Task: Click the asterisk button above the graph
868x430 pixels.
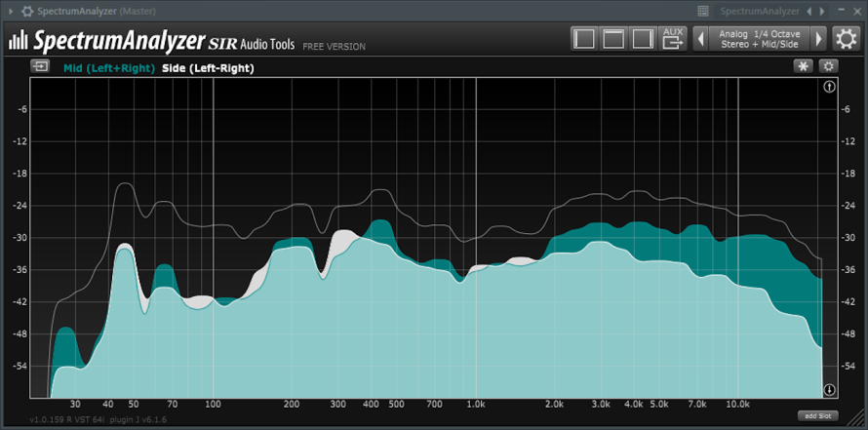Action: (804, 66)
